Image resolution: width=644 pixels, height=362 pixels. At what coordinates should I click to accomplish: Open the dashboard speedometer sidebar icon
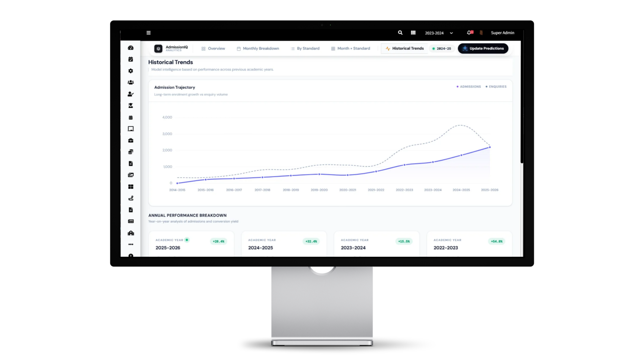[131, 48]
